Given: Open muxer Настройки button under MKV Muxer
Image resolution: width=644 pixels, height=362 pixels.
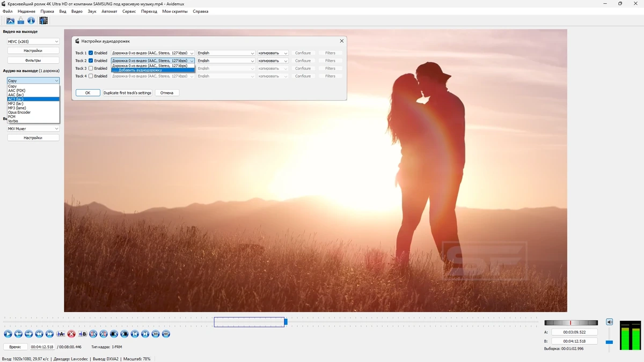Looking at the screenshot, I should pyautogui.click(x=33, y=138).
